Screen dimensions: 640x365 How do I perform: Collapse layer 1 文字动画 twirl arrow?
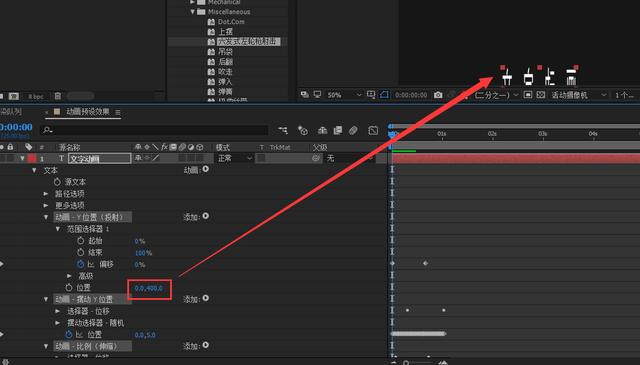click(x=22, y=158)
